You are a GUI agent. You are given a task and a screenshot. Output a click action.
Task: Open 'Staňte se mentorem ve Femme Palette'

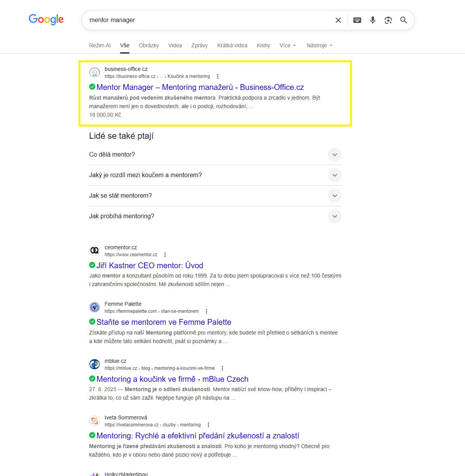point(164,322)
